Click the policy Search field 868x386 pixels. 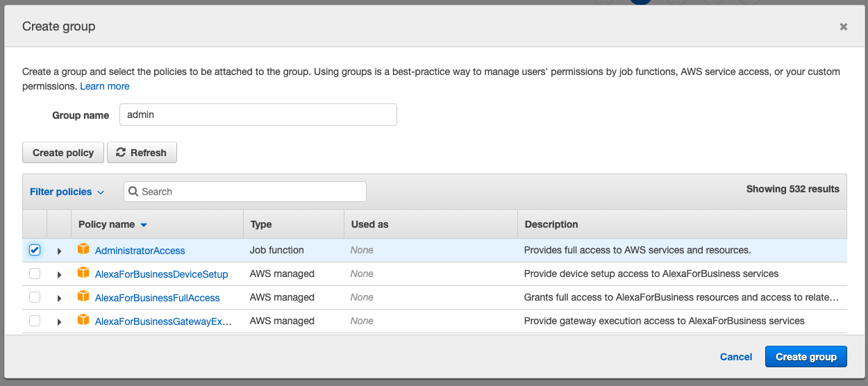[x=245, y=192]
